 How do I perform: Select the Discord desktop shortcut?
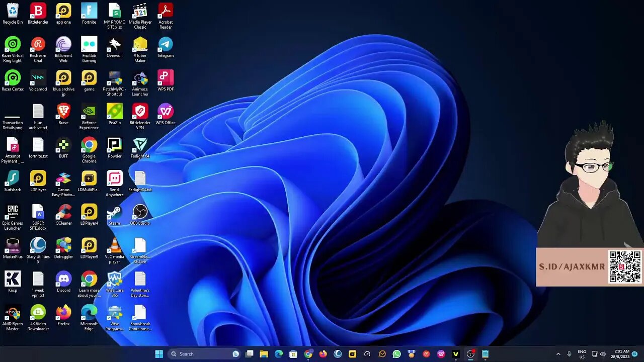63,282
